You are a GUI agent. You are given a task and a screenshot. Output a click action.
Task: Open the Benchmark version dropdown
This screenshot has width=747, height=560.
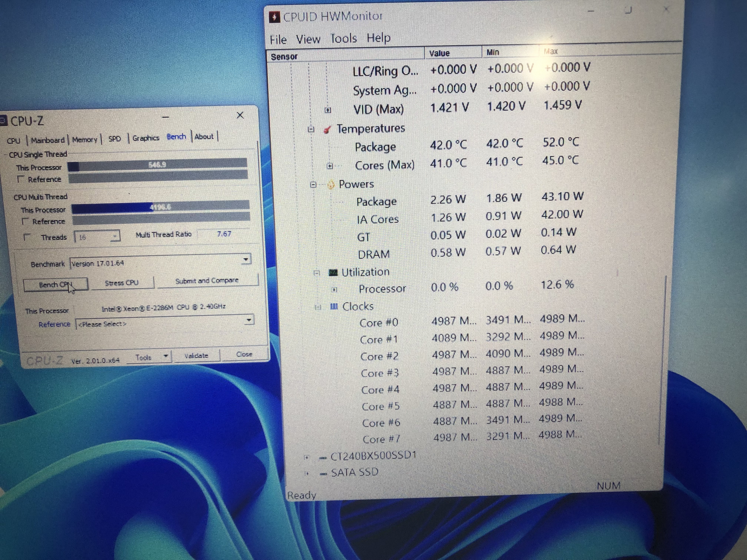pos(246,259)
